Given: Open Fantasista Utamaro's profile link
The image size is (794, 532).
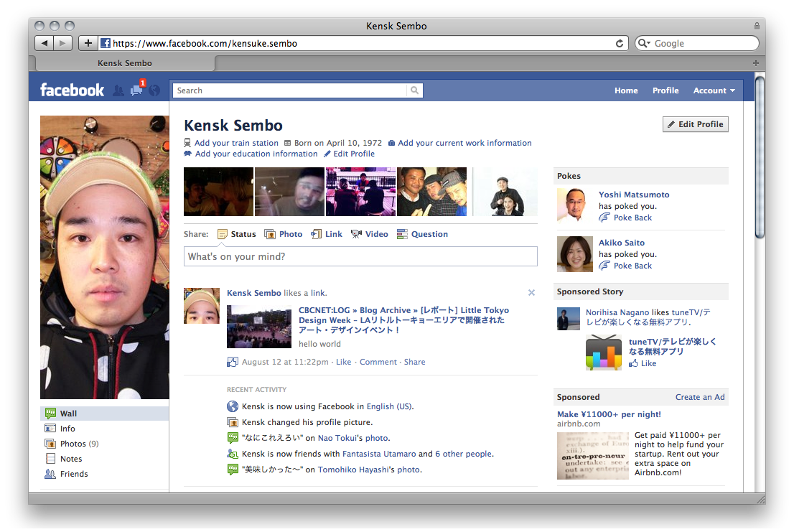Looking at the screenshot, I should [x=379, y=454].
